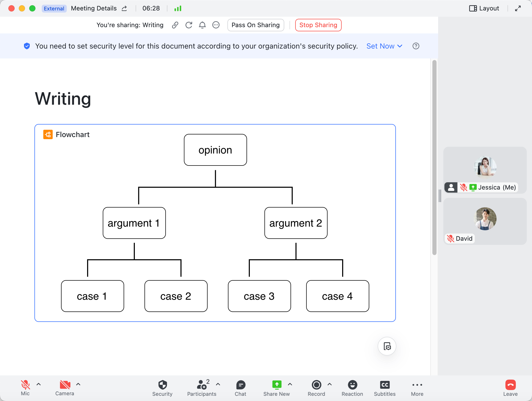Turn on the Camera
Viewport: 532px width, 401px height.
point(65,388)
